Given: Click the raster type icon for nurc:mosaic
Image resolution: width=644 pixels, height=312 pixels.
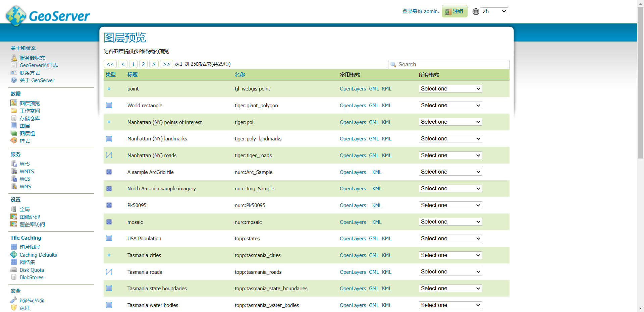Looking at the screenshot, I should tap(109, 222).
